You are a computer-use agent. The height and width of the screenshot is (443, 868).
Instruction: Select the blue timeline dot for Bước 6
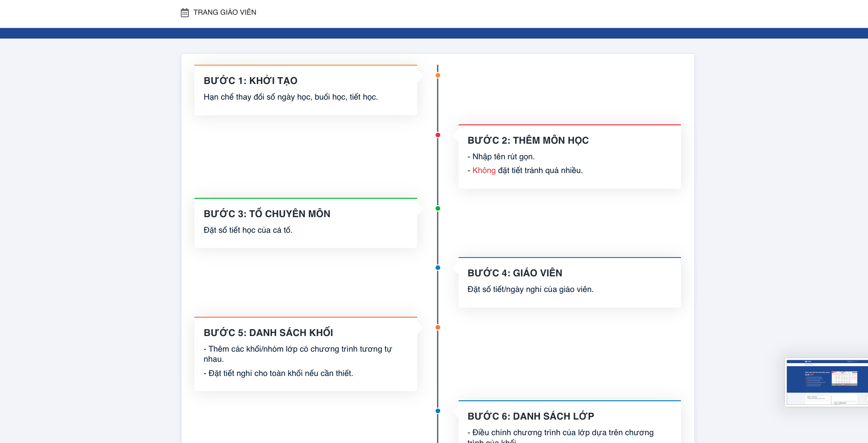coord(438,411)
